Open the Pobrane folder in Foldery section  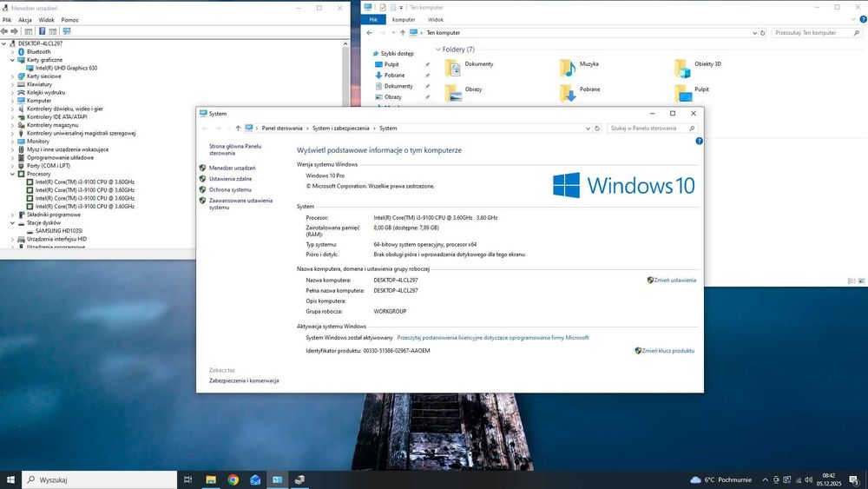(568, 93)
